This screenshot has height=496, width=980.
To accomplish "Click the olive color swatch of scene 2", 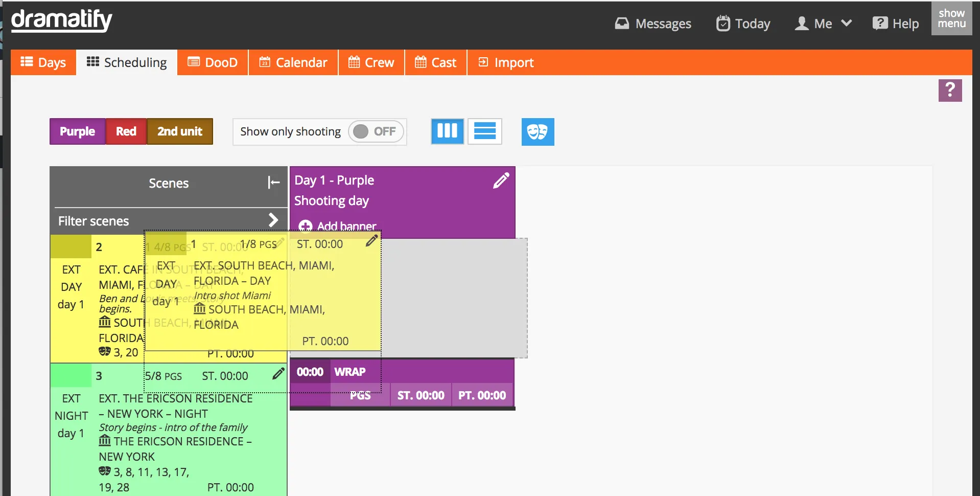I will (x=71, y=246).
